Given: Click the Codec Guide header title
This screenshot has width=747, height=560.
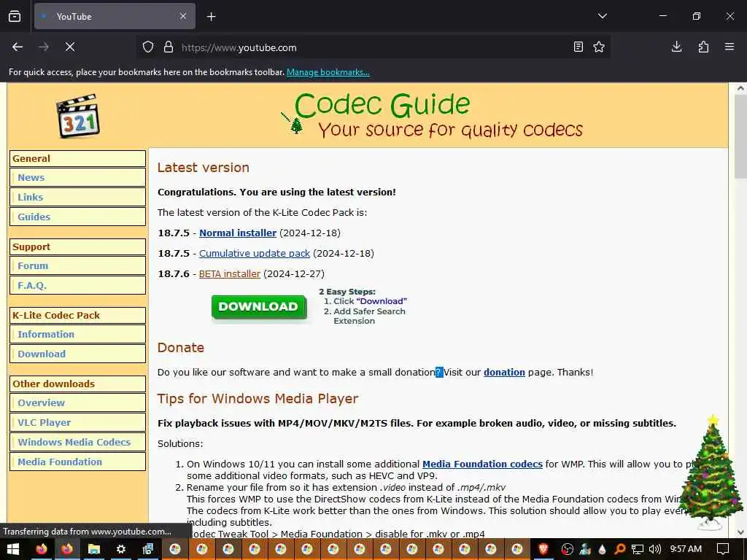Looking at the screenshot, I should pos(382,105).
